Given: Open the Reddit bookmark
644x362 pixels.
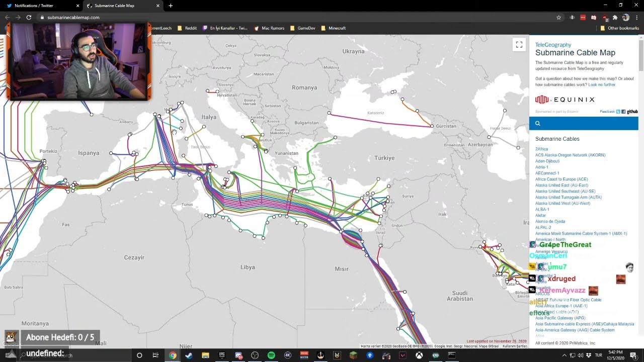Looking at the screenshot, I should pyautogui.click(x=187, y=28).
